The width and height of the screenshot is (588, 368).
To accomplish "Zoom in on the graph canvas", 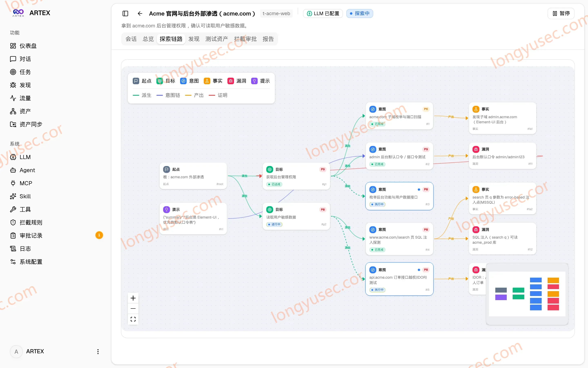I will pyautogui.click(x=133, y=298).
